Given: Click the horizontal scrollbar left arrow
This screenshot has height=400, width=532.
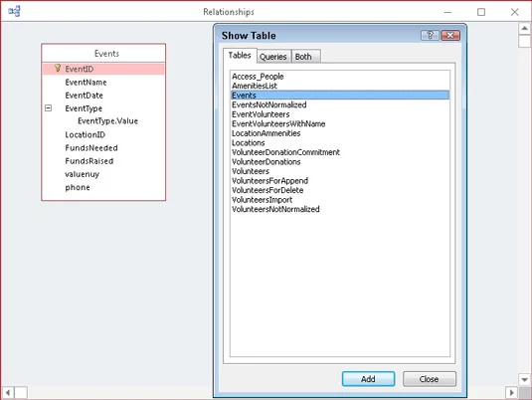Looking at the screenshot, I should coord(8,392).
